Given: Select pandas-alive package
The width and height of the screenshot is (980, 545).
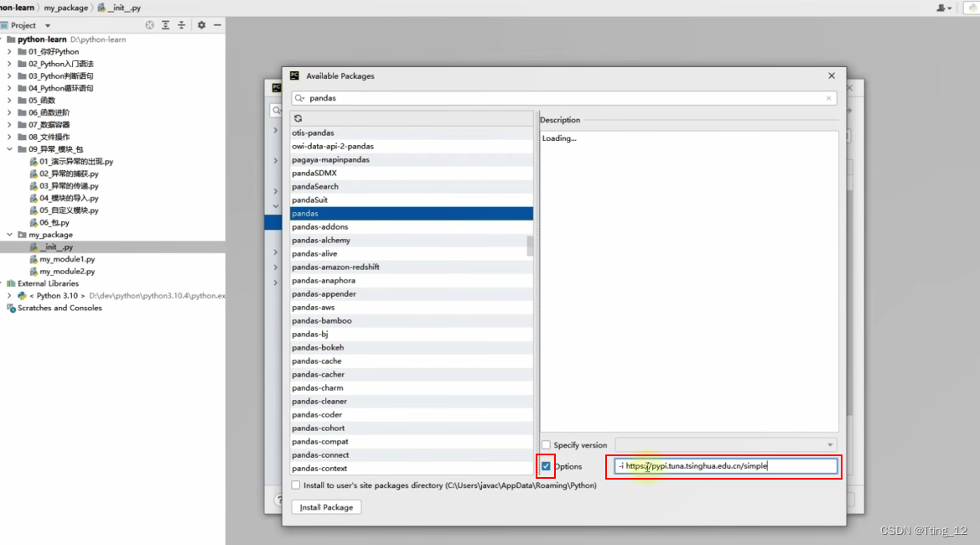Looking at the screenshot, I should (x=412, y=254).
